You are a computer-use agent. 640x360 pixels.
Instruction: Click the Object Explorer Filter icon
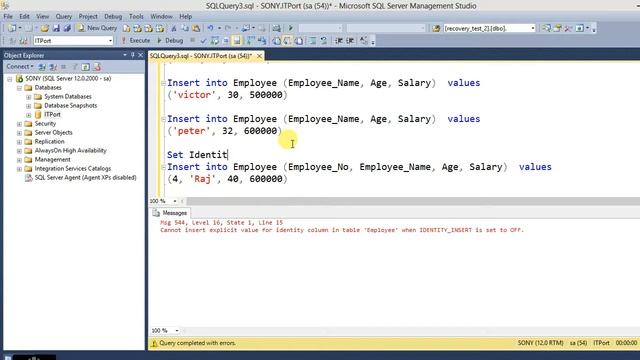click(x=75, y=67)
